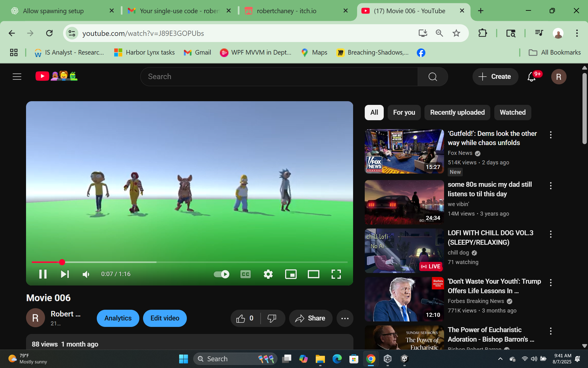This screenshot has height=368, width=588.
Task: Open the 80s music video thumbnail
Action: (x=404, y=202)
